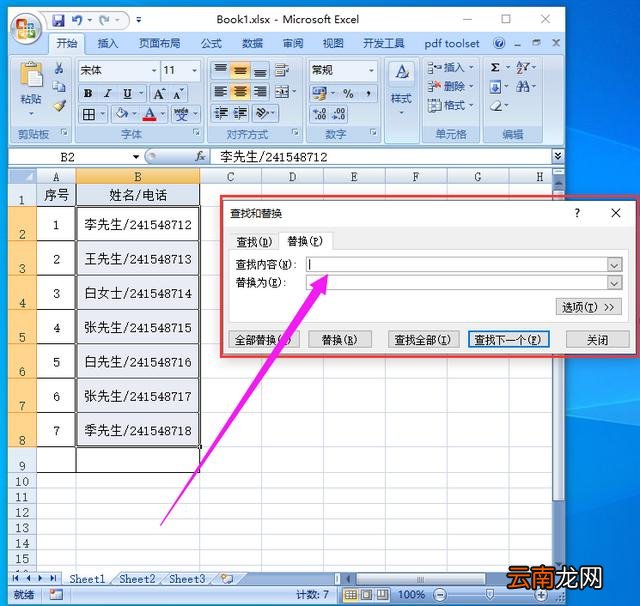
Task: Expand the formula bar
Action: (x=558, y=155)
